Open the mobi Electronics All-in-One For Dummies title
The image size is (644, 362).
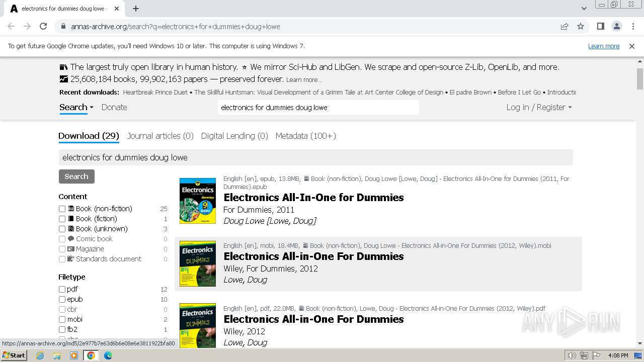313,256
